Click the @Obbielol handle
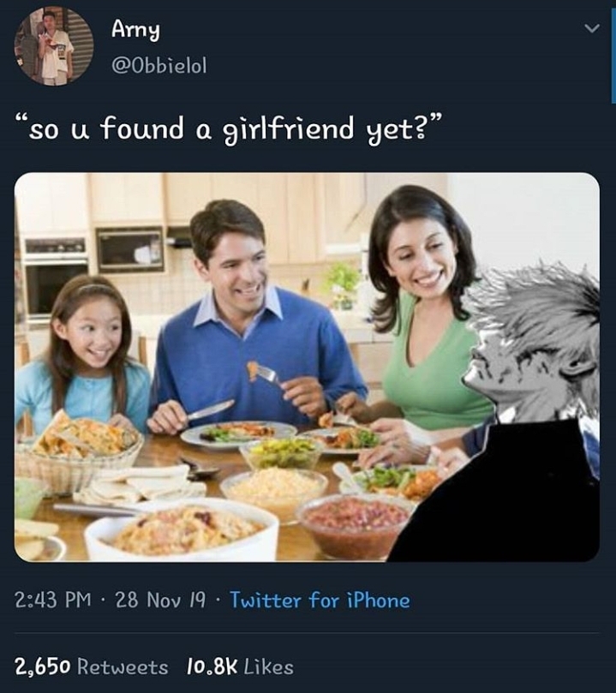 click(158, 65)
